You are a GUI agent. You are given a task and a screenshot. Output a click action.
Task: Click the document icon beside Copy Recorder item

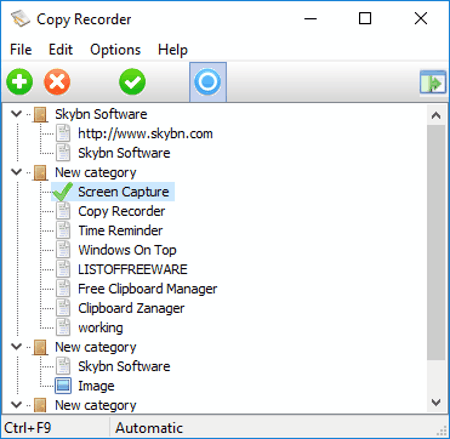click(63, 211)
